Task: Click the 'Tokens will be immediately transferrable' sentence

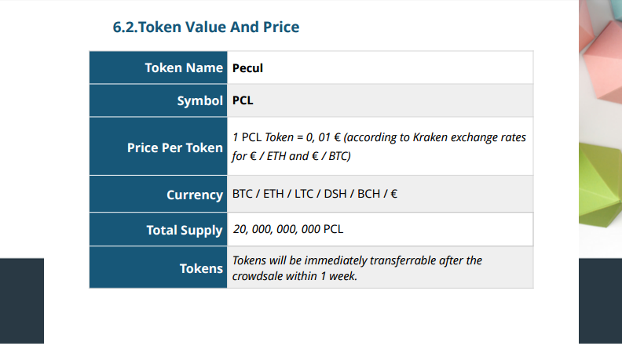Action: (x=357, y=260)
